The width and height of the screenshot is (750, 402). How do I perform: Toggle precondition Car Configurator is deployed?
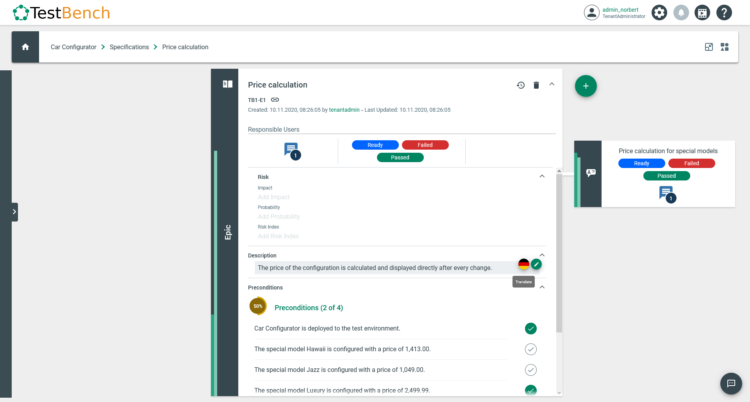530,328
